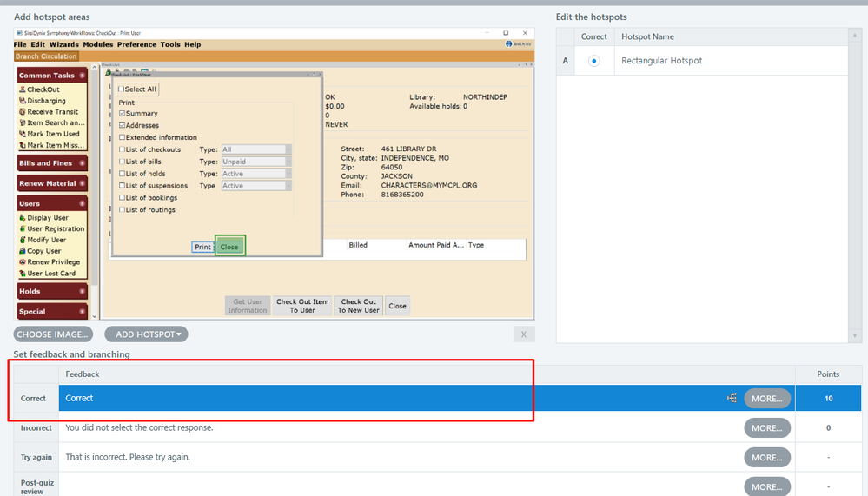Open the Wizards menu

tap(63, 44)
